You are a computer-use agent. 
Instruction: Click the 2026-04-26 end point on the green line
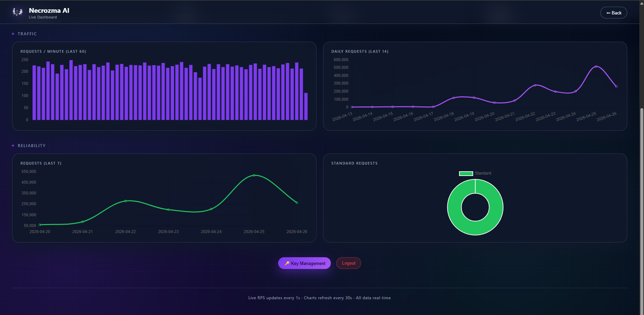coord(297,203)
